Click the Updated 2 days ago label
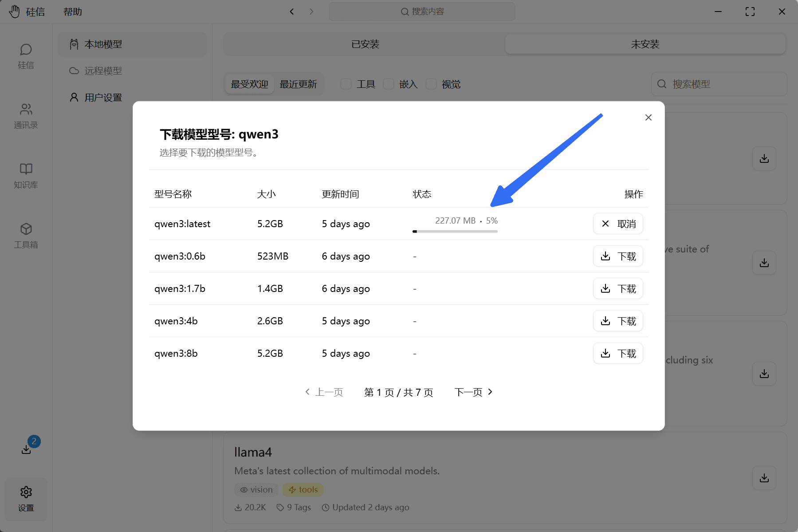 tap(366, 507)
